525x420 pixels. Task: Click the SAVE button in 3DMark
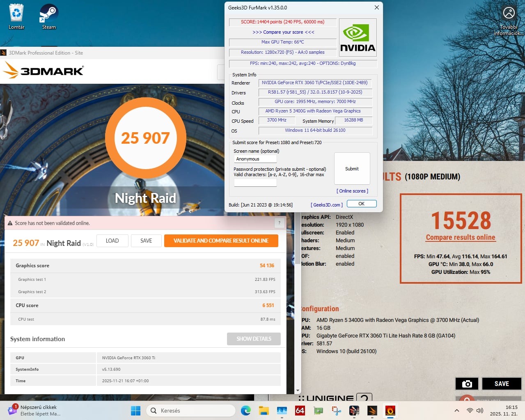[x=146, y=241]
